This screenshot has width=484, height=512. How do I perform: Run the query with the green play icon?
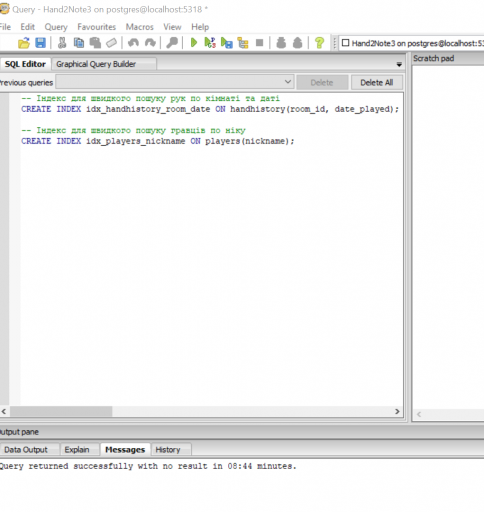click(194, 43)
